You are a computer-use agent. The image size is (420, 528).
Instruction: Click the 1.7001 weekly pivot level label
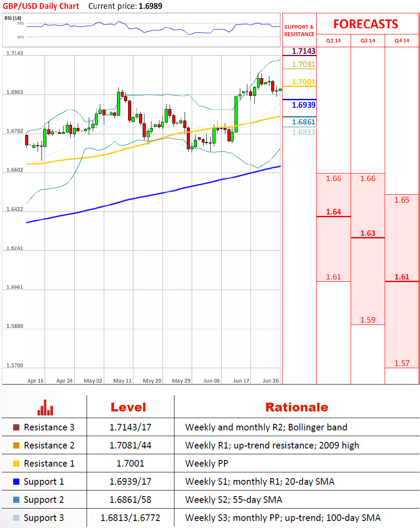pos(303,82)
